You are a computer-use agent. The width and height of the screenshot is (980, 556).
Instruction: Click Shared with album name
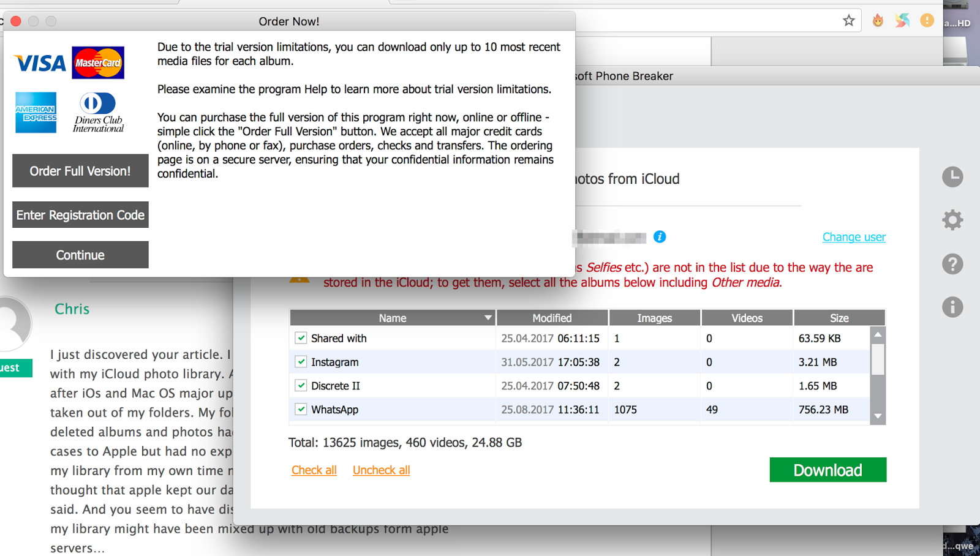coord(339,338)
